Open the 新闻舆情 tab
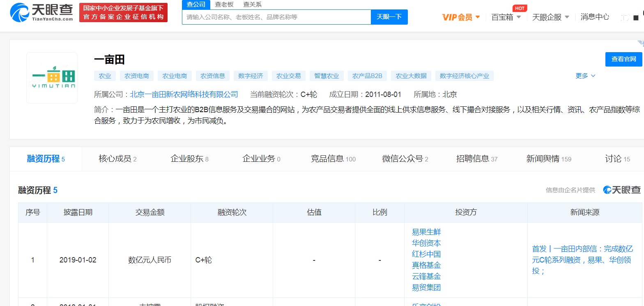The width and height of the screenshot is (644, 306). [x=549, y=159]
